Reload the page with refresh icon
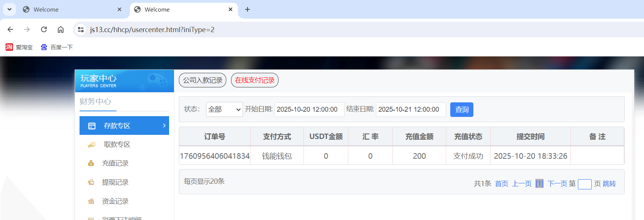 pos(44,30)
